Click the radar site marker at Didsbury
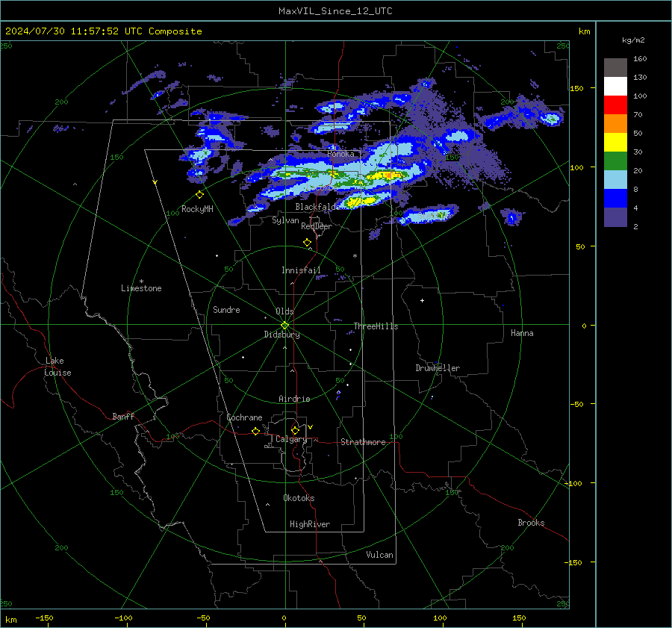 (x=285, y=326)
